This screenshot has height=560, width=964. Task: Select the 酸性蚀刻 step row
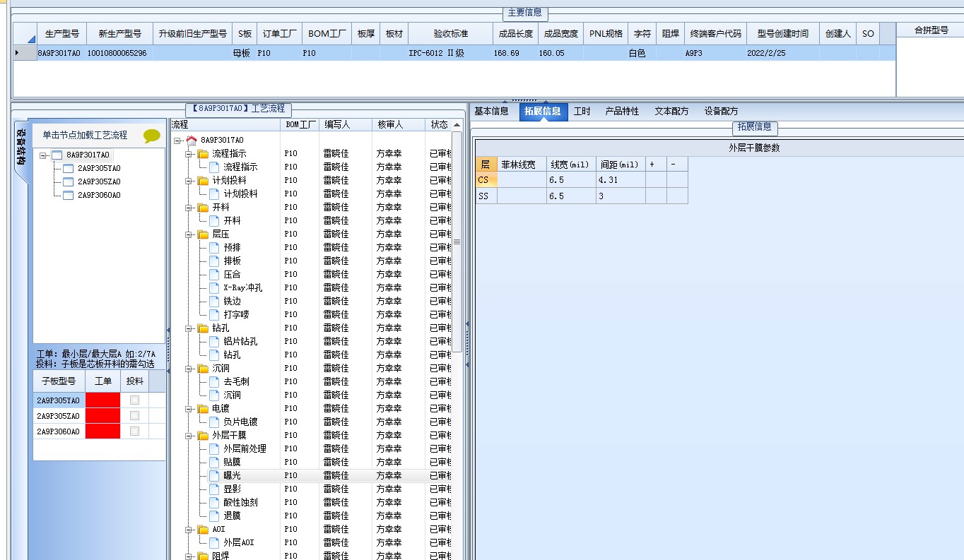240,503
